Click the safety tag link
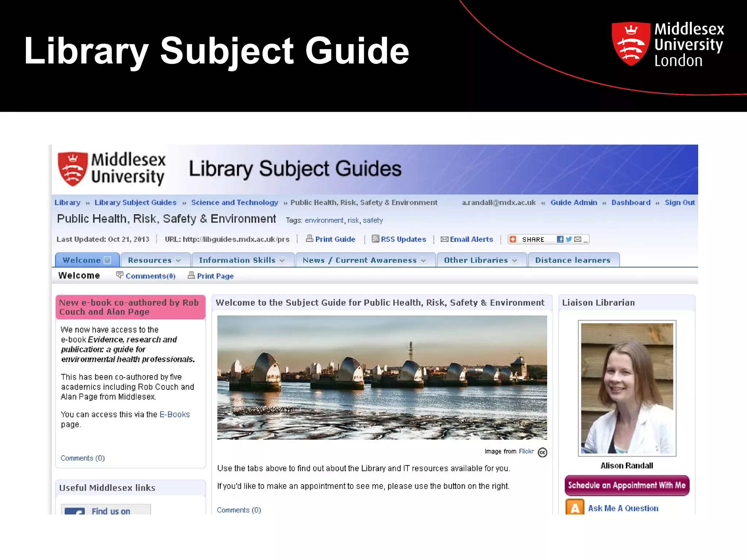The width and height of the screenshot is (747, 560). click(x=373, y=220)
